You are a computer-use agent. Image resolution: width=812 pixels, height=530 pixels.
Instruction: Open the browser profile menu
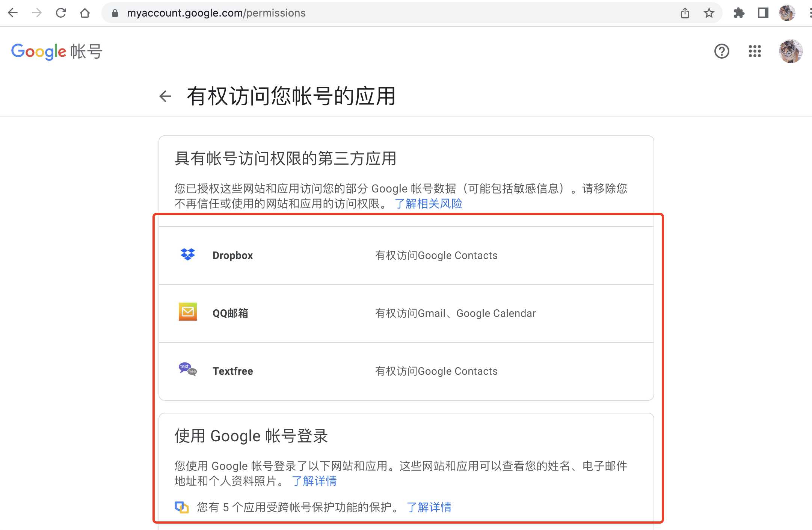pyautogui.click(x=787, y=13)
